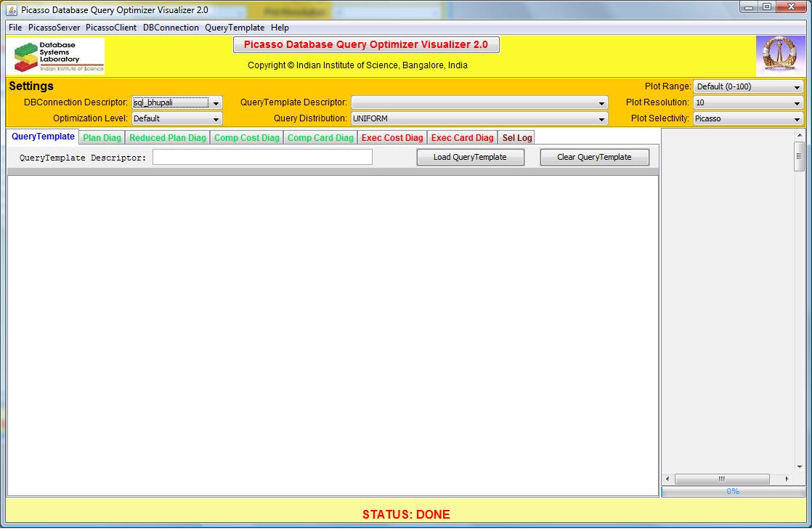The width and height of the screenshot is (812, 531).
Task: Open the Sel Log tab
Action: tap(517, 138)
